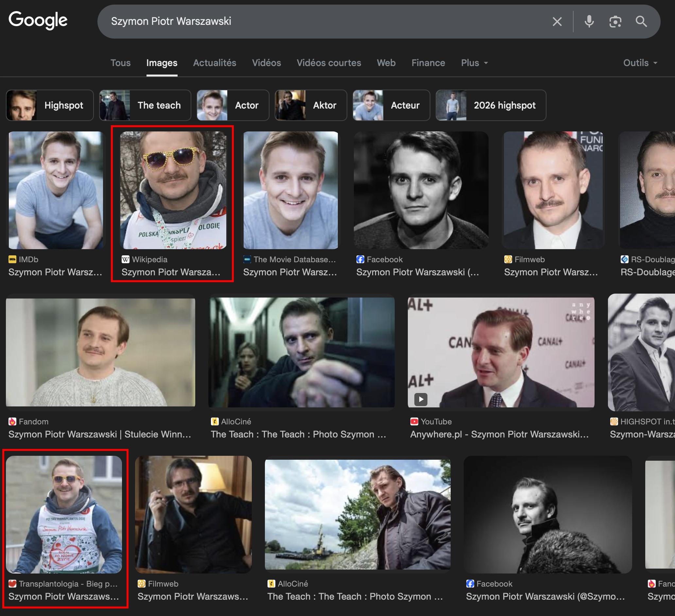Open the Fandom Stulecie Winnych result link
The width and height of the screenshot is (675, 616).
[100, 434]
